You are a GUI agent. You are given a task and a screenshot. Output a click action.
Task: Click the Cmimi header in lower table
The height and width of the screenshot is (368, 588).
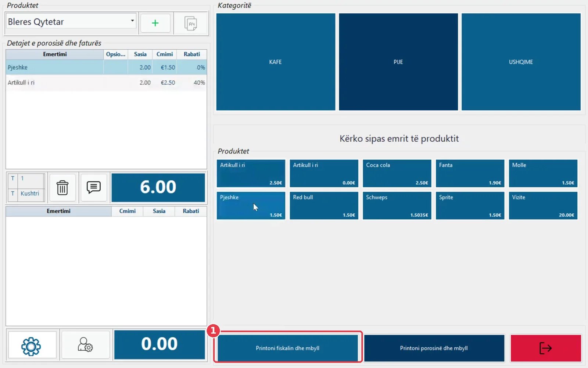127,211
